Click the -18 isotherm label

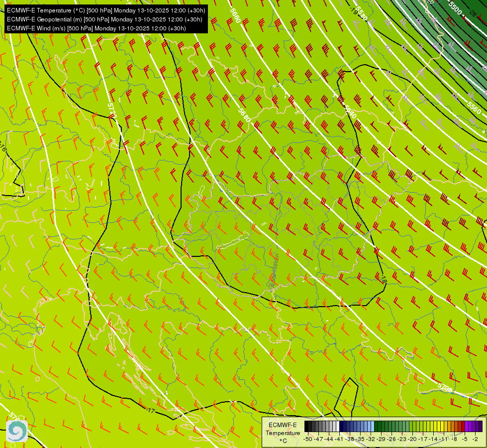coord(384,279)
